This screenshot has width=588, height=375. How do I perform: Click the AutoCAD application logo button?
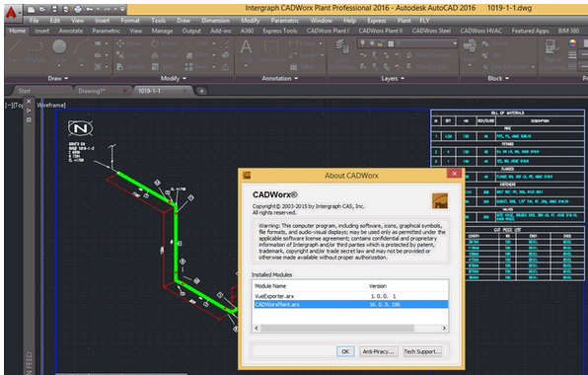pos(12,13)
